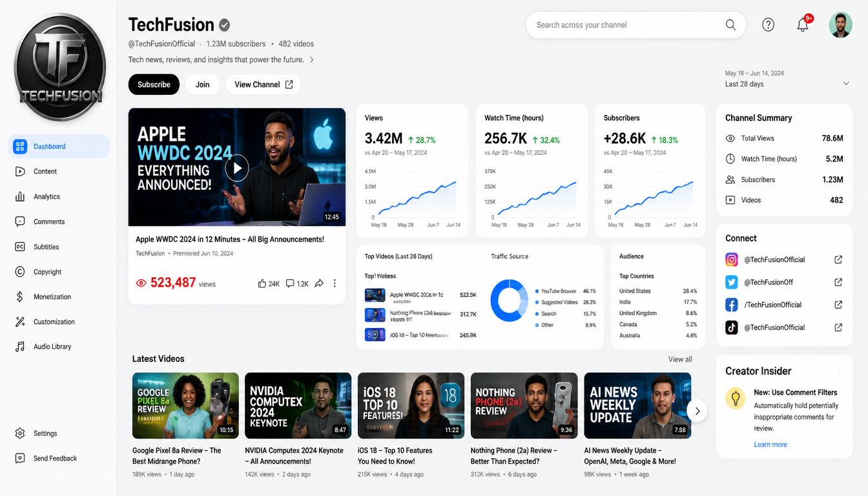The width and height of the screenshot is (868, 496).
Task: Click the Suggested Videos legend entry
Action: pyautogui.click(x=566, y=302)
